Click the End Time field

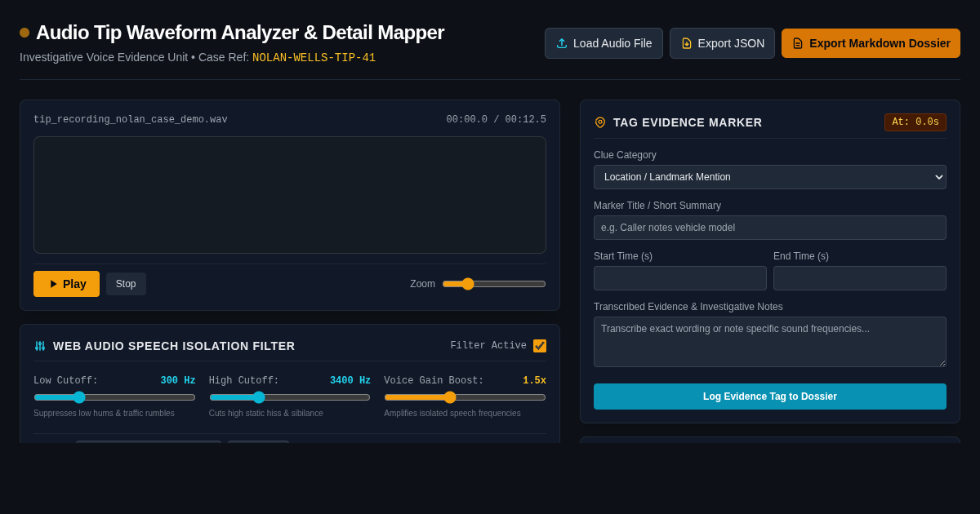click(860, 278)
